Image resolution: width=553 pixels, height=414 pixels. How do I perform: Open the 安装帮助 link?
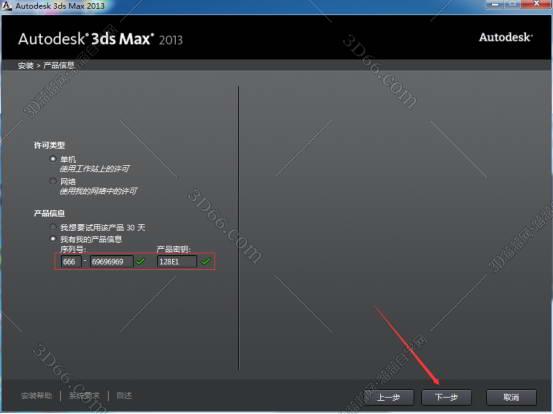coord(36,396)
